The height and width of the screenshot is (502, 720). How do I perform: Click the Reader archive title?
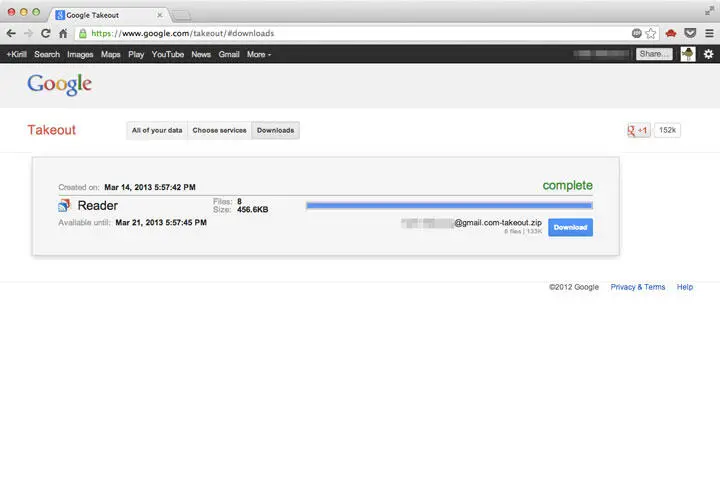click(x=97, y=205)
